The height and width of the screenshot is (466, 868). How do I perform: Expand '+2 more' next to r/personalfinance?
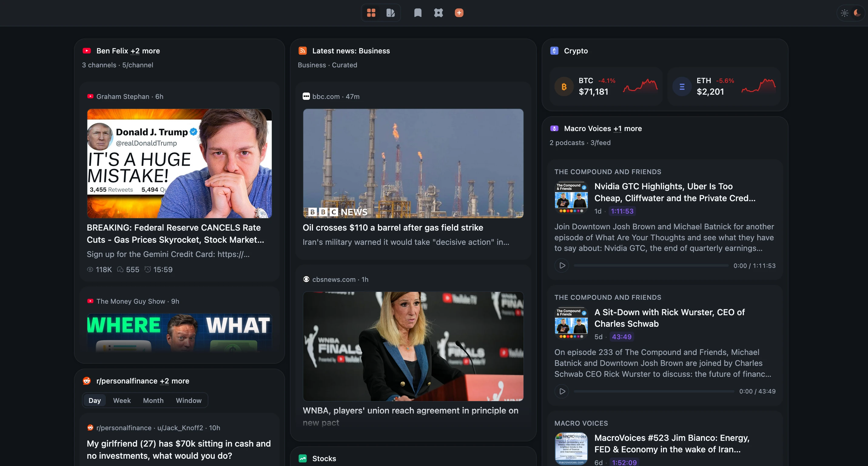point(164,381)
